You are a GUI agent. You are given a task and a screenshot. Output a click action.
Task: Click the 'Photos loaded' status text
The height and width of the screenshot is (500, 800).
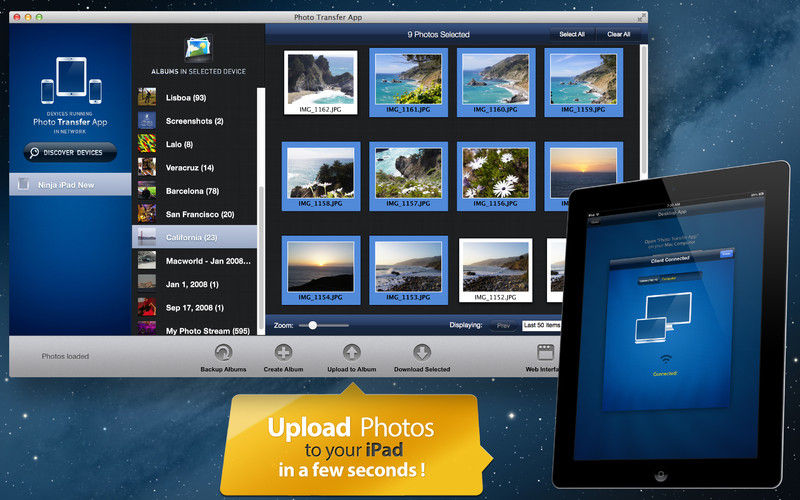[x=65, y=356]
